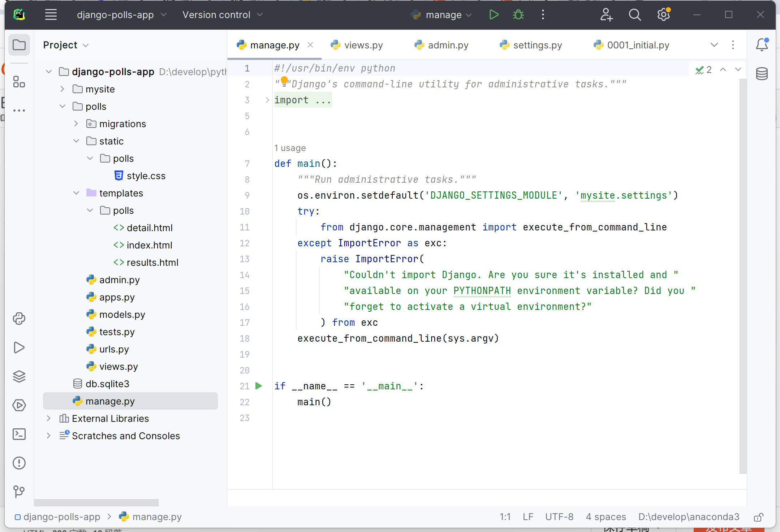Run the manage configuration
780x532 pixels.
coord(494,15)
